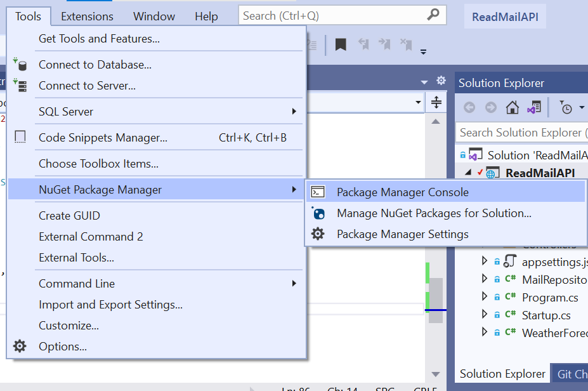This screenshot has width=588, height=391.
Task: Open External Tools...
Action: click(157, 258)
